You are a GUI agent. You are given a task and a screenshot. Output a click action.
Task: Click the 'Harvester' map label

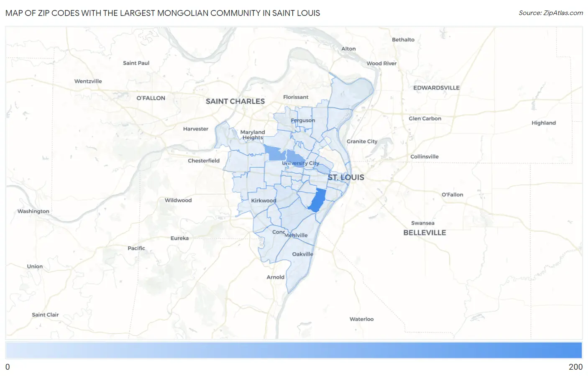(196, 129)
